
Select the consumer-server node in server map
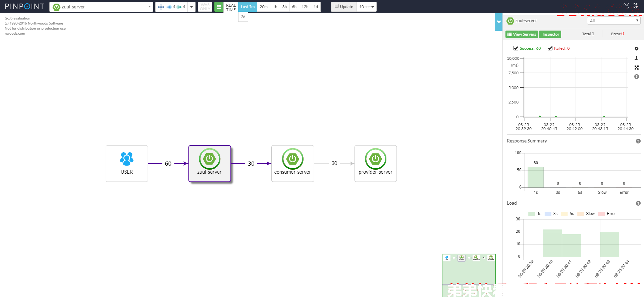(x=292, y=164)
